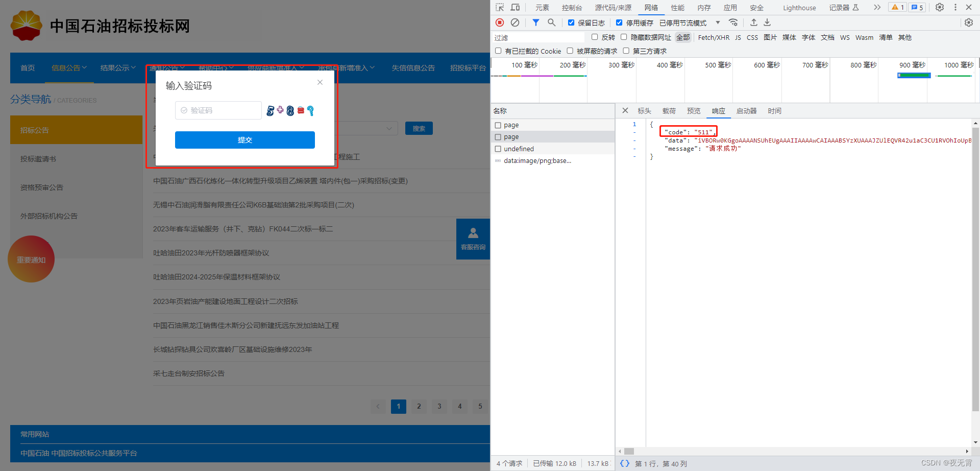The height and width of the screenshot is (471, 980).
Task: Focus the network filter input
Action: click(x=538, y=37)
